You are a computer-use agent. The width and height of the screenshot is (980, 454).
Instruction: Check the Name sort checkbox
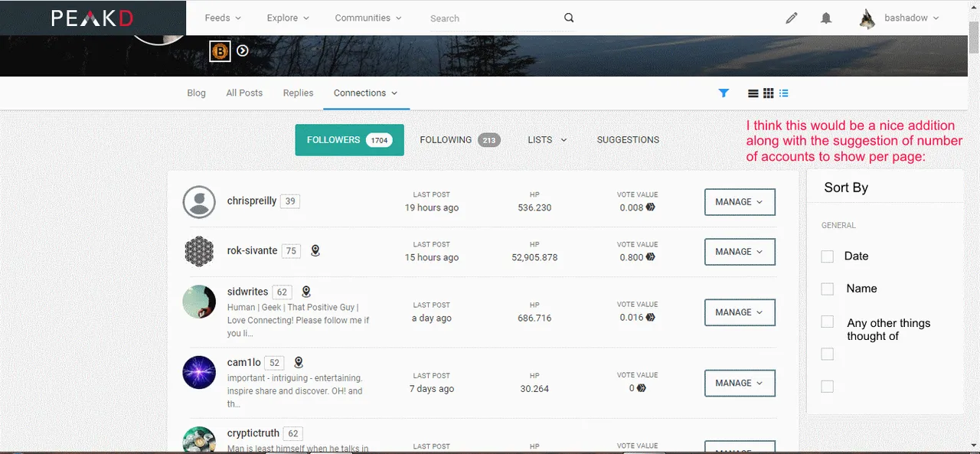click(x=827, y=289)
